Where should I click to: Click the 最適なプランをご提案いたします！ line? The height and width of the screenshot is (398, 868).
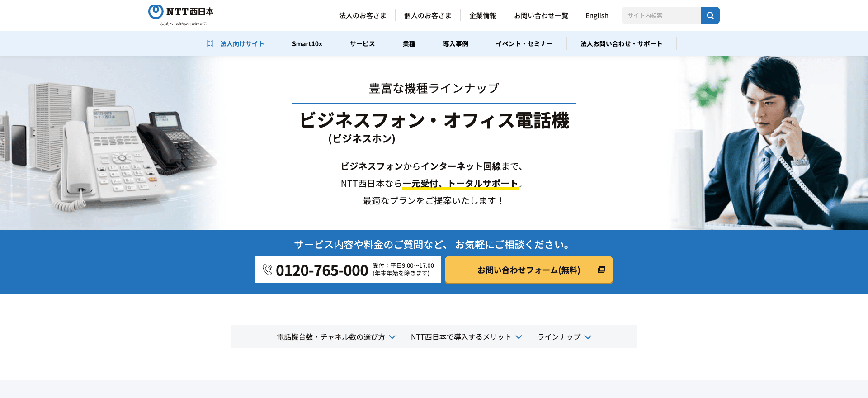[x=434, y=200]
